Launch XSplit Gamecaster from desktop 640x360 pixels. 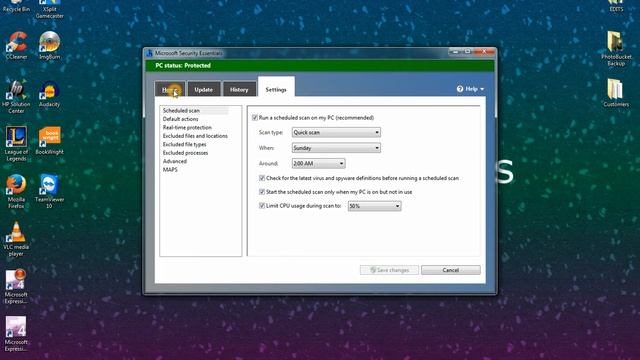coord(49,9)
